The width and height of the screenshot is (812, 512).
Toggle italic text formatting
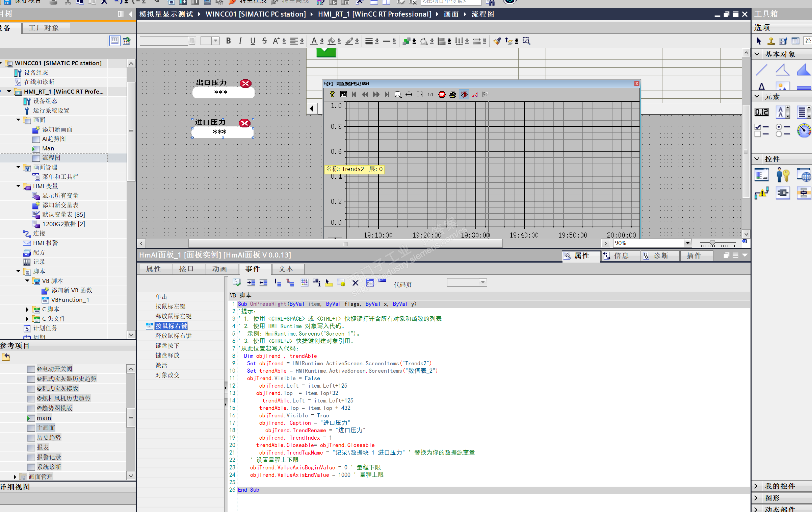point(240,41)
